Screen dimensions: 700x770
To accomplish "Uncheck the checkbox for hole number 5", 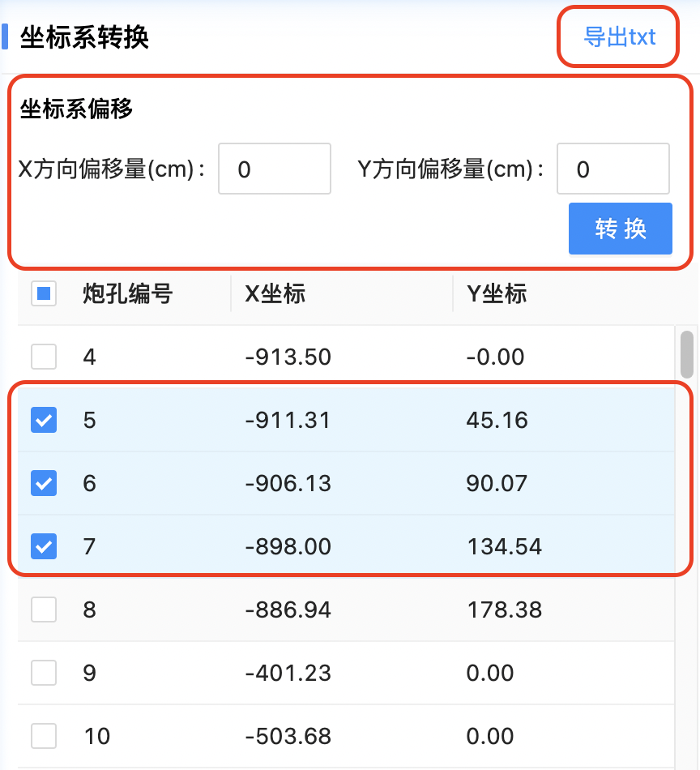I will 44,420.
